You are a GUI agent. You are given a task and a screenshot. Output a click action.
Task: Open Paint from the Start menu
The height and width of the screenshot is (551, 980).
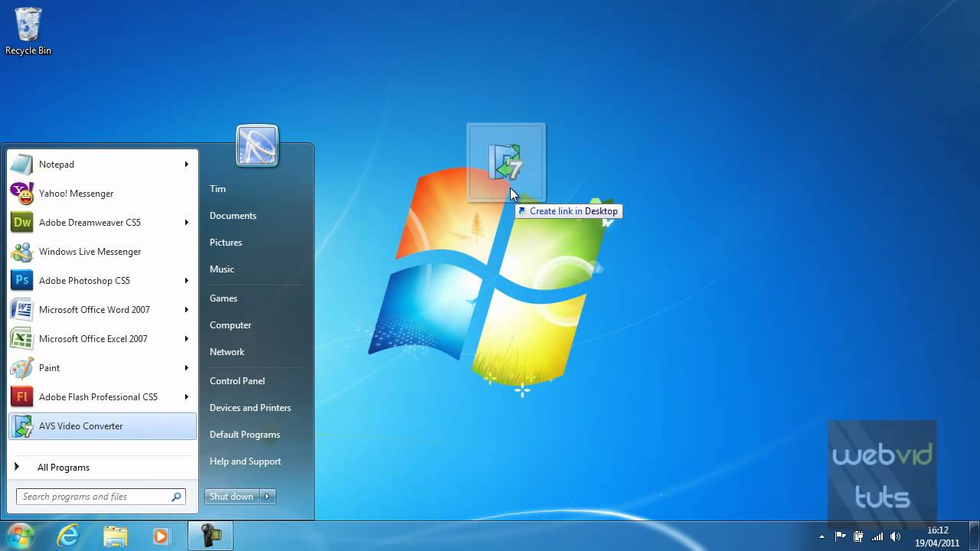pos(49,367)
